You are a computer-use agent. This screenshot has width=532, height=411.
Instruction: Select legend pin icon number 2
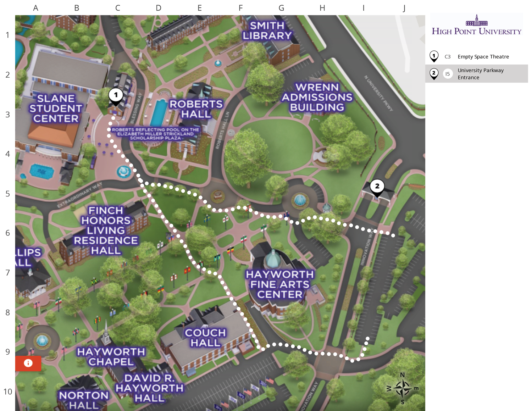pos(434,73)
